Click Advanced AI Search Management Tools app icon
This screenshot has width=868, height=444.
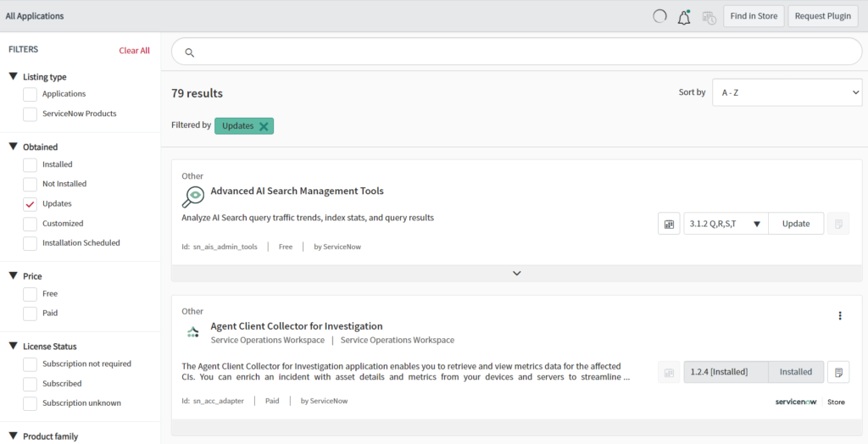[193, 197]
